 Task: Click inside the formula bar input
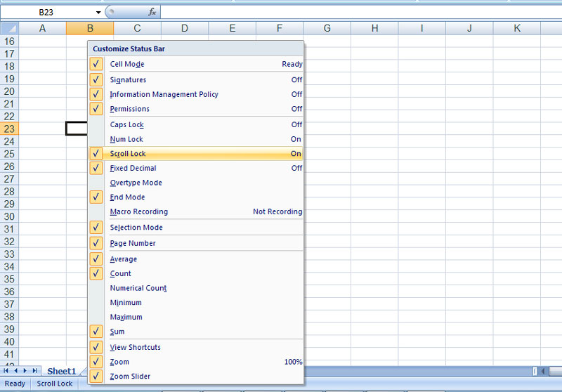click(x=361, y=12)
